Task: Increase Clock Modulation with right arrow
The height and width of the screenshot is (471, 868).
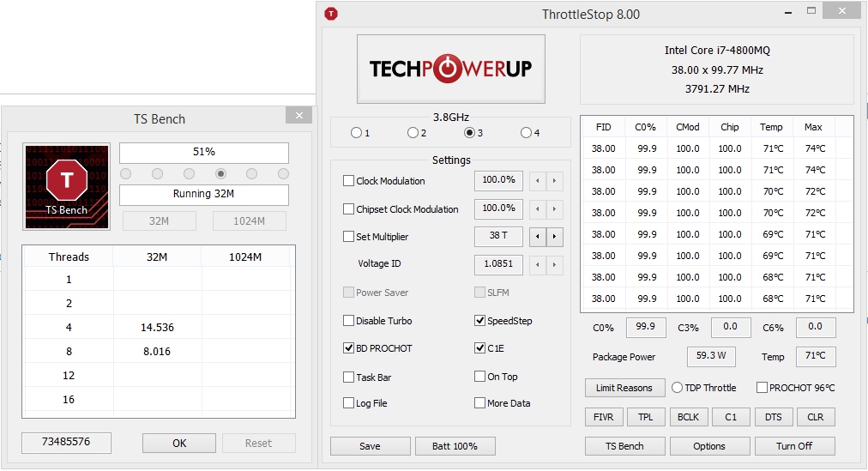Action: [x=554, y=181]
